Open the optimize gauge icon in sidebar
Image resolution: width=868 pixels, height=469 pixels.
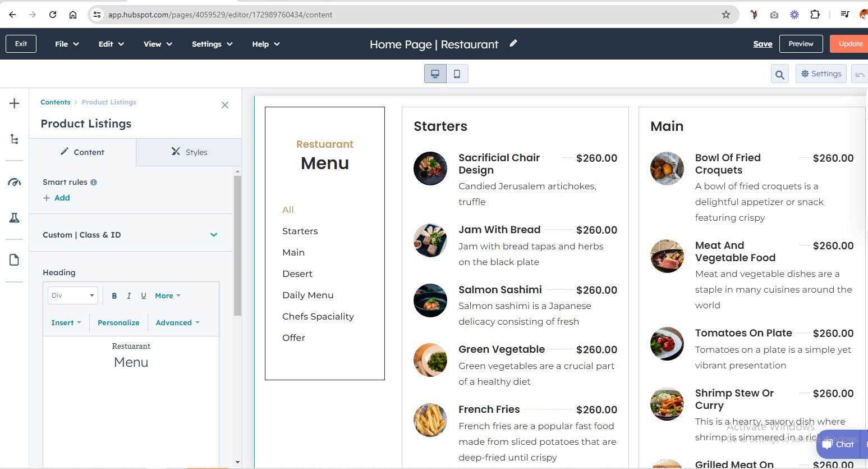click(x=15, y=182)
